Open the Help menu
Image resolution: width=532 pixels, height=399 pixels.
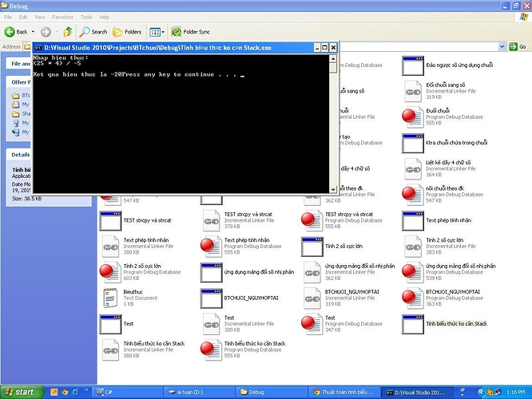[104, 17]
